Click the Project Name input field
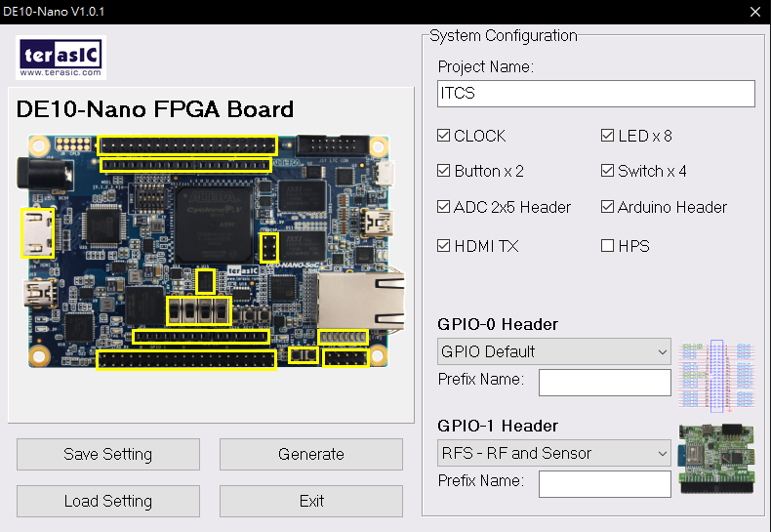Image resolution: width=771 pixels, height=532 pixels. (x=596, y=94)
